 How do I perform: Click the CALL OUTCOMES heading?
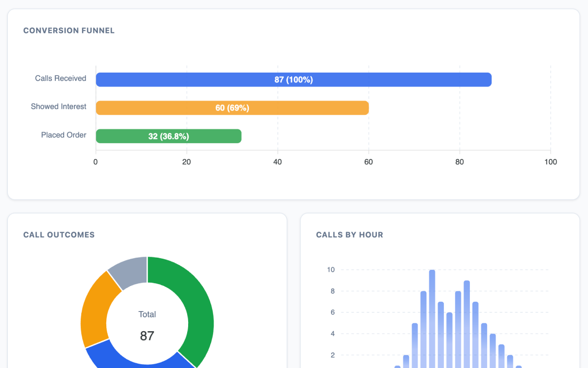click(x=59, y=235)
